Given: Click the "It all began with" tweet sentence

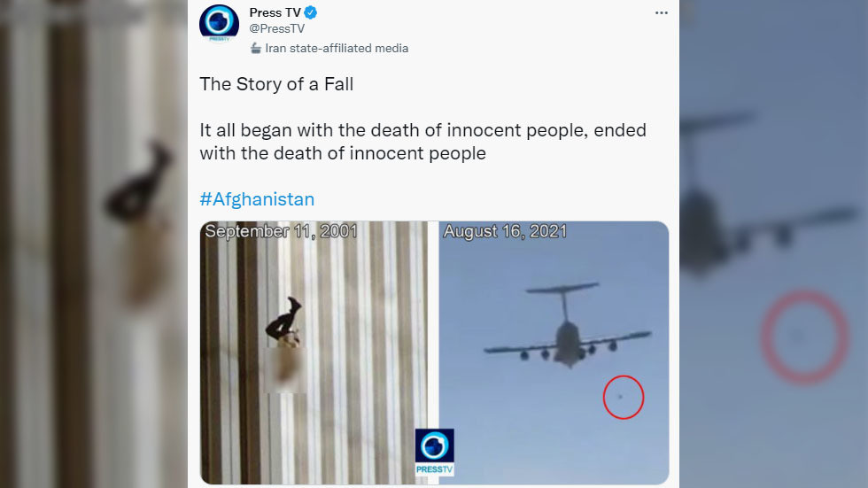Looking at the screenshot, I should 423,142.
